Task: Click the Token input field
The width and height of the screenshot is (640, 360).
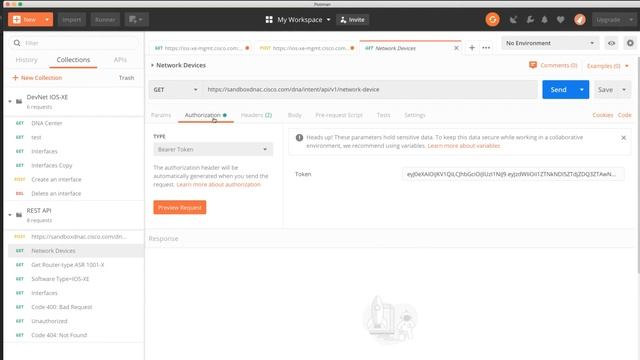Action: [513, 174]
